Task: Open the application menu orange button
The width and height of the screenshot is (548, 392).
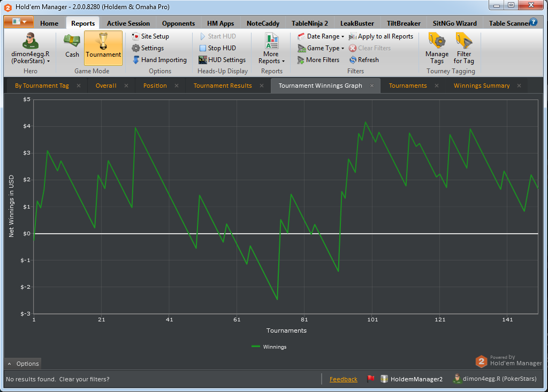Action: tap(19, 22)
